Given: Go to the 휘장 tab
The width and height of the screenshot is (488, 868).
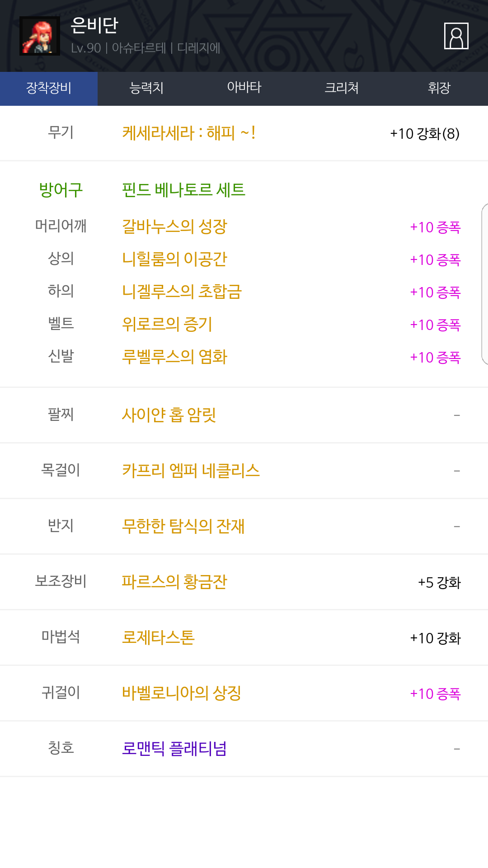Looking at the screenshot, I should coord(439,88).
